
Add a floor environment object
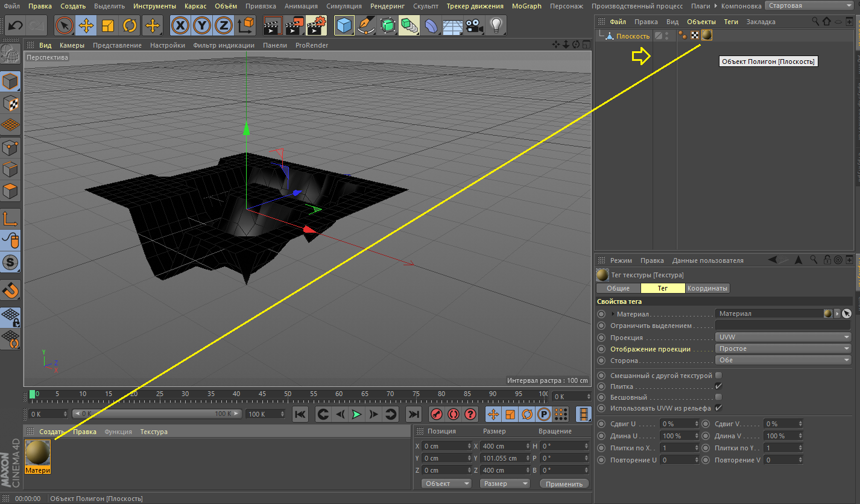coord(453,25)
